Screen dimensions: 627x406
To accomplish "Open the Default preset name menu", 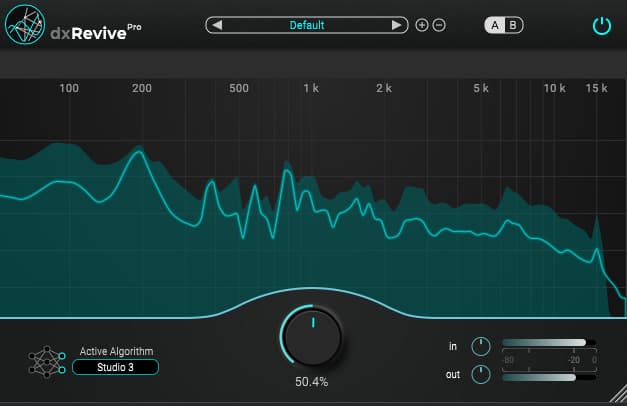I will 307,25.
